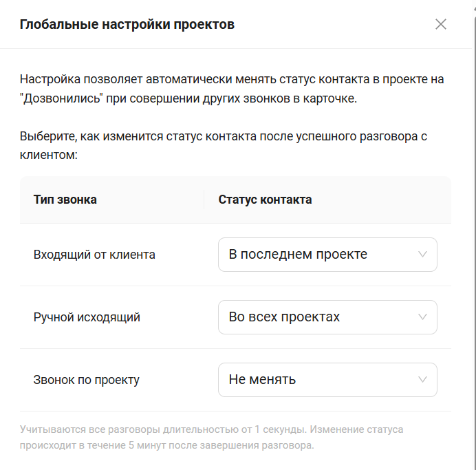Image resolution: width=476 pixels, height=470 pixels.
Task: Select the 'Входящий от клиента' row label
Action: point(94,255)
